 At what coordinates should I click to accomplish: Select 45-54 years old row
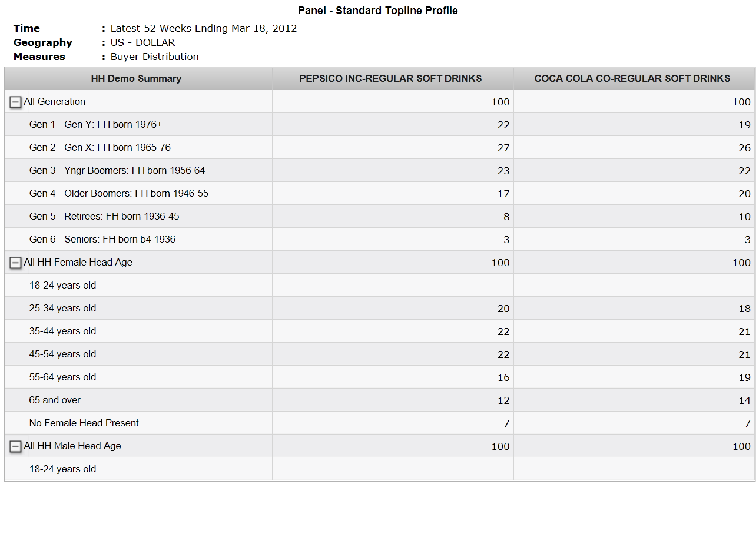(380, 354)
